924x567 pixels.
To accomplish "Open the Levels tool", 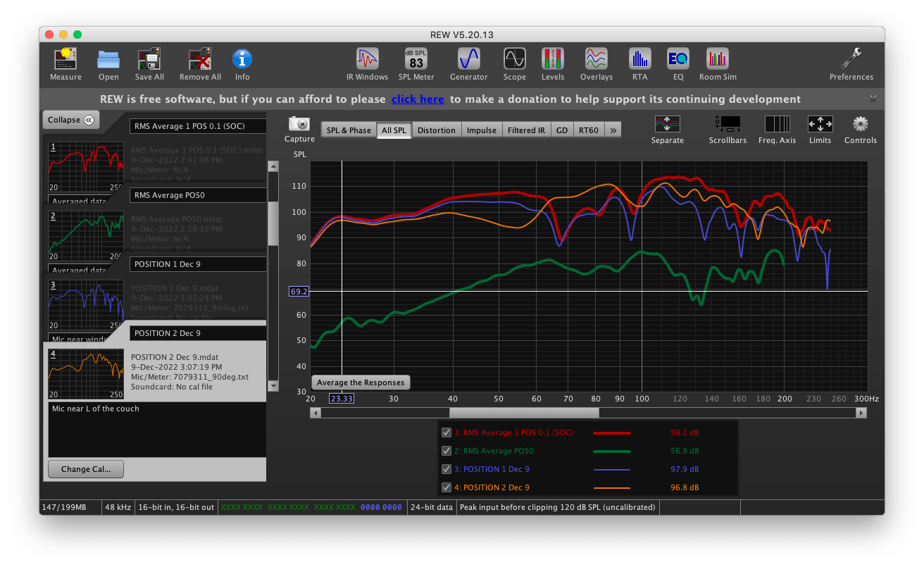I will 552,58.
